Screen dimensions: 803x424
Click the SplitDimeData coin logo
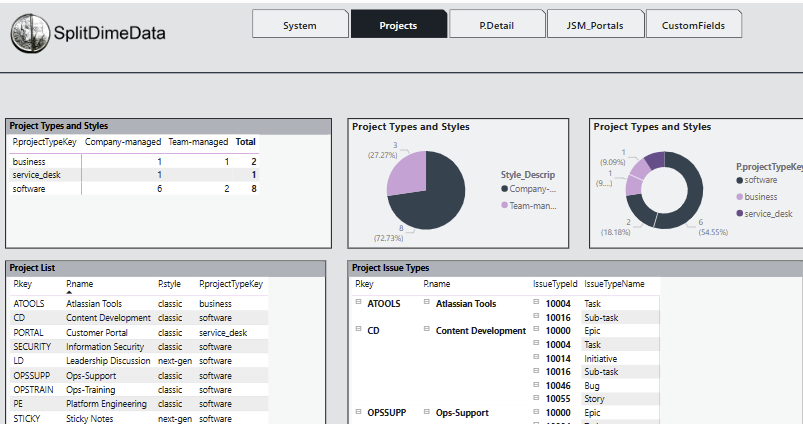click(x=30, y=33)
